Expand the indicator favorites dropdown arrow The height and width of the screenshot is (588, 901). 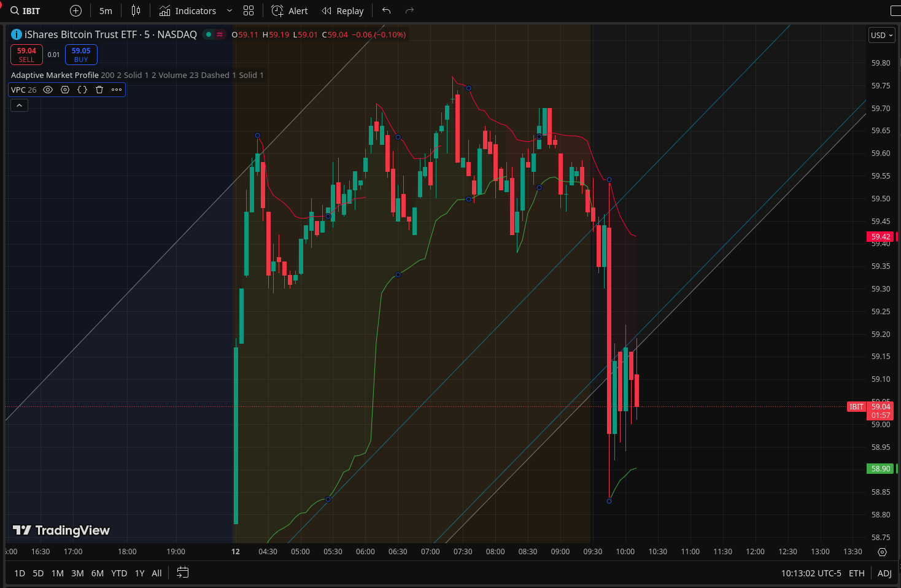pyautogui.click(x=230, y=11)
